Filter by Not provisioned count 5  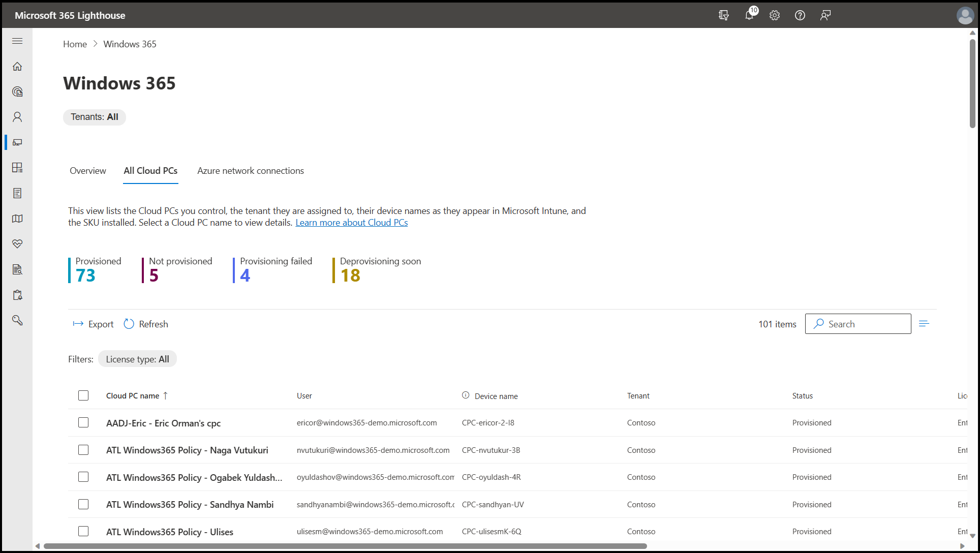pos(177,270)
